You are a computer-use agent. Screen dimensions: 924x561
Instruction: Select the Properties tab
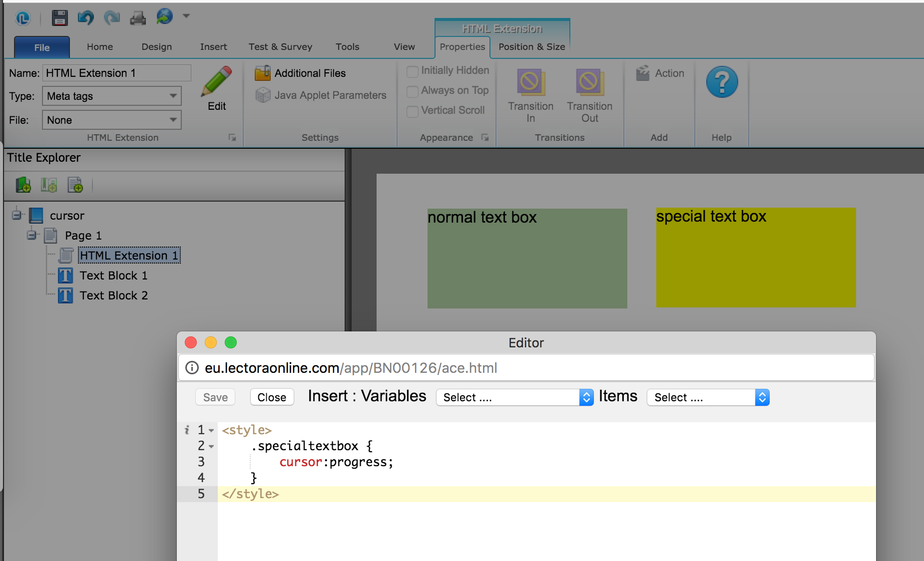(462, 47)
